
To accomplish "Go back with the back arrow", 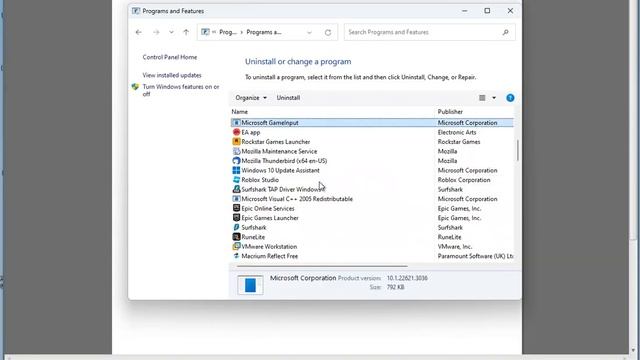I will click(x=139, y=32).
